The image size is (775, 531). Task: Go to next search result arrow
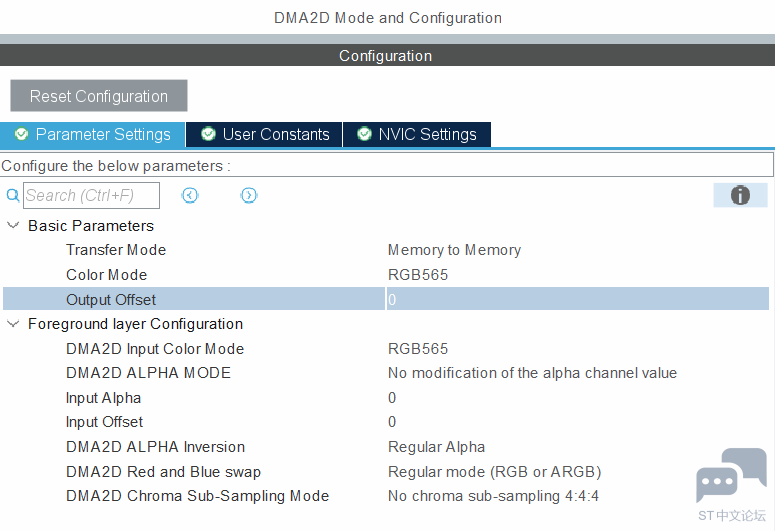tap(249, 195)
